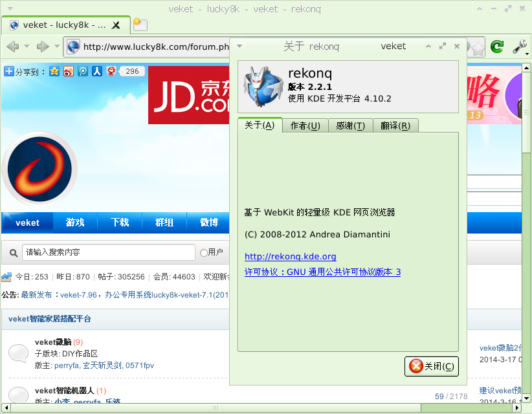The width and height of the screenshot is (532, 414).
Task: Click the round swirl forum logo
Action: click(39, 169)
